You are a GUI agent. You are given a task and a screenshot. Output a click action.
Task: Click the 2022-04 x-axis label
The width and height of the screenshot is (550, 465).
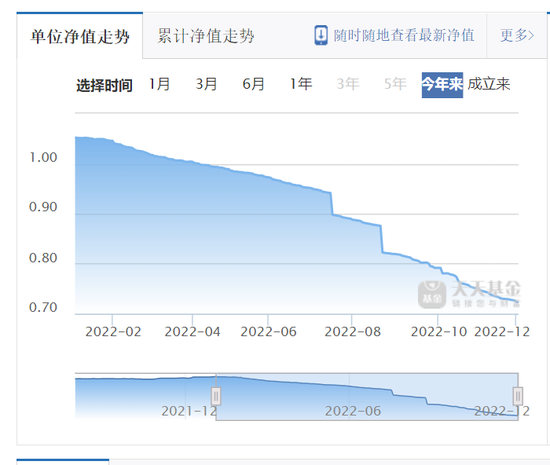[x=192, y=331]
